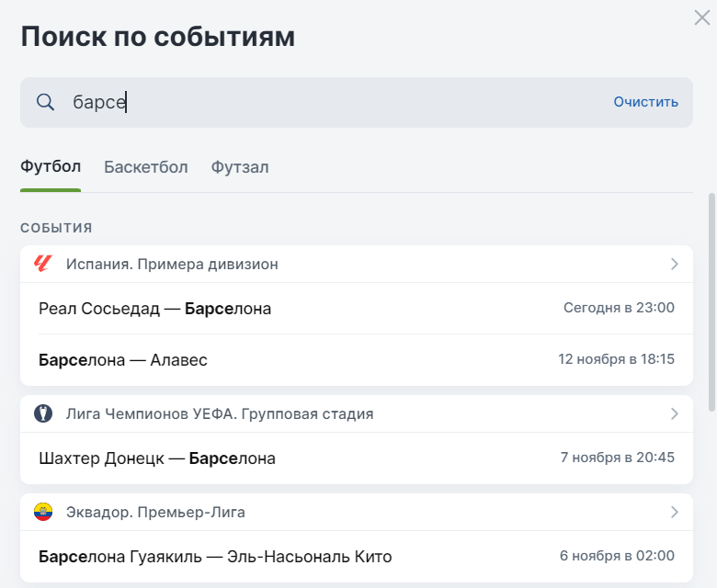Open league 'Лига Чемпионов УЕФА. Групповая стадия'

[x=357, y=414]
